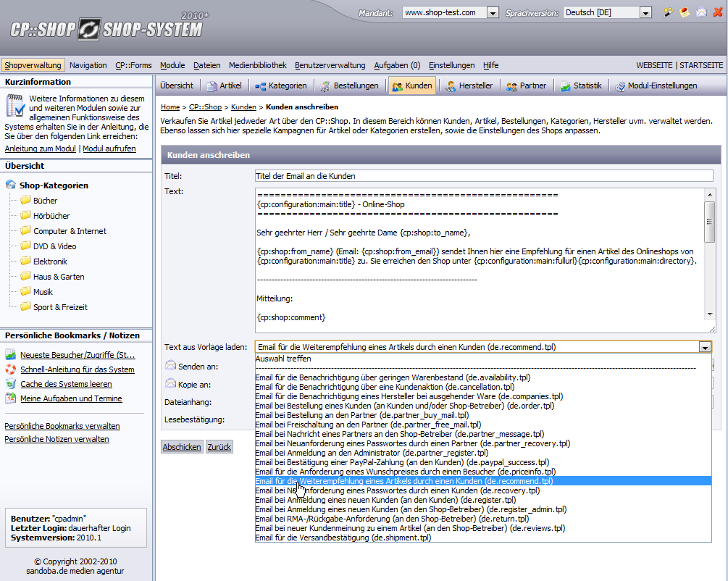Open the Medienbibliothek menu
This screenshot has height=581, width=728.
[x=258, y=65]
